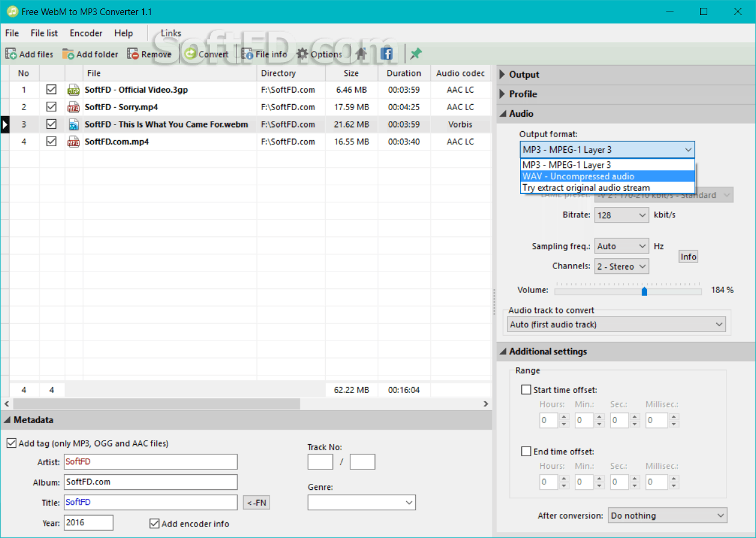Image resolution: width=756 pixels, height=538 pixels.
Task: Enable Start time offset checkbox
Action: coord(526,390)
